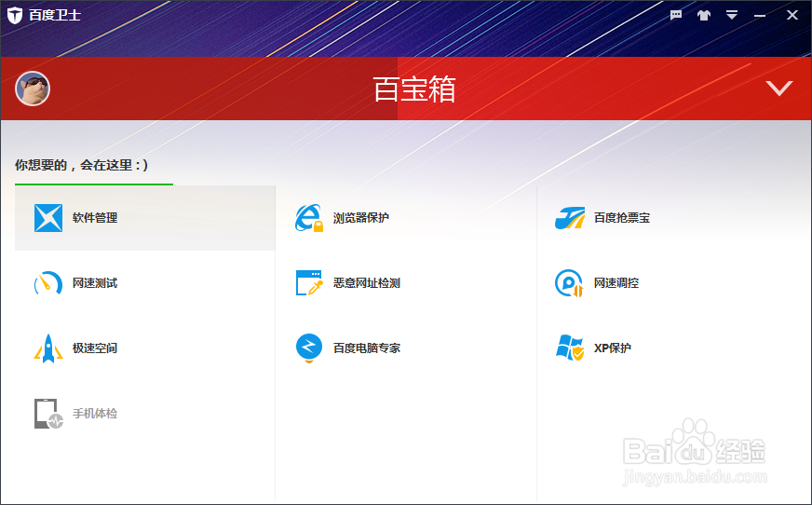
Task: Launch the 网速测试 speed test gauge icon
Action: (48, 283)
